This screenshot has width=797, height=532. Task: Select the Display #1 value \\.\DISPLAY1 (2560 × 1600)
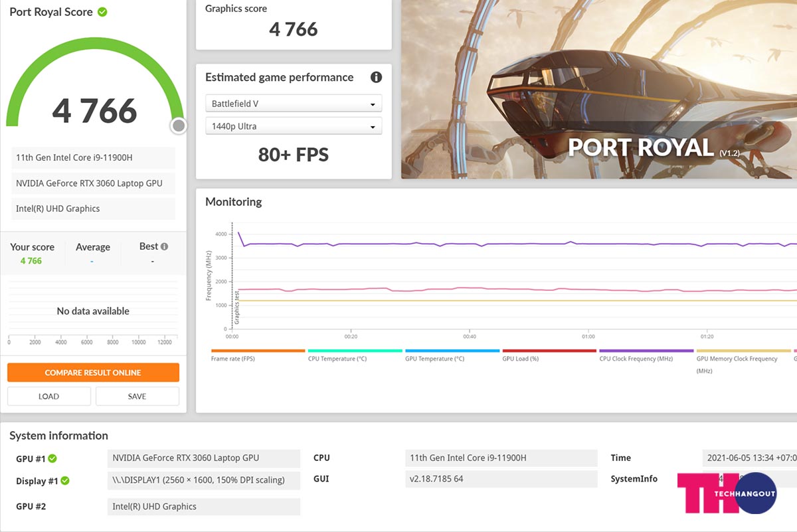(204, 480)
